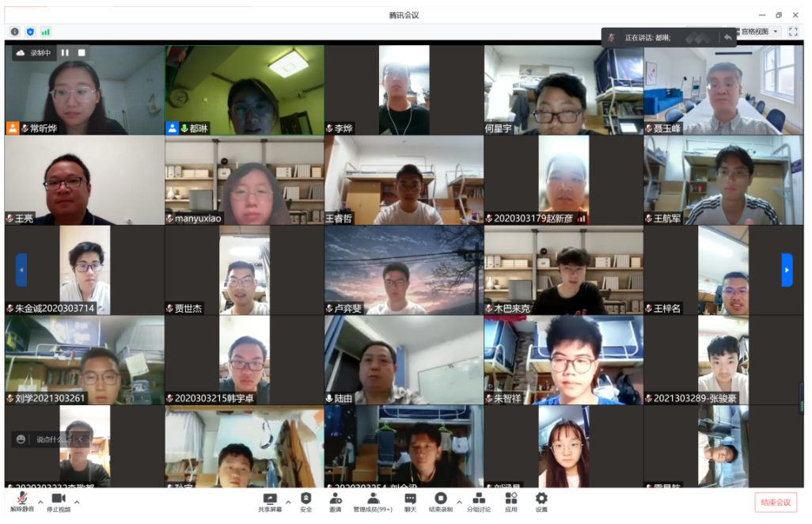Open 分组讨论 breakout rooms
The width and height of the screenshot is (812, 524).
[x=478, y=502]
